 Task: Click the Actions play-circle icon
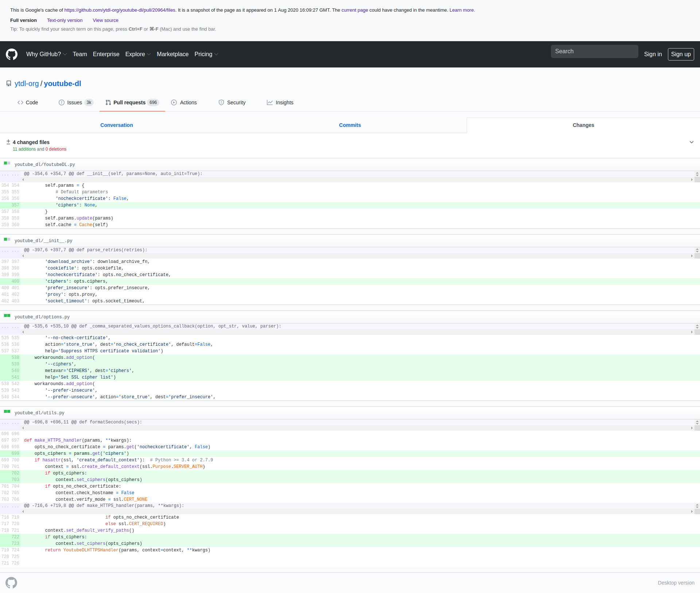coord(174,102)
